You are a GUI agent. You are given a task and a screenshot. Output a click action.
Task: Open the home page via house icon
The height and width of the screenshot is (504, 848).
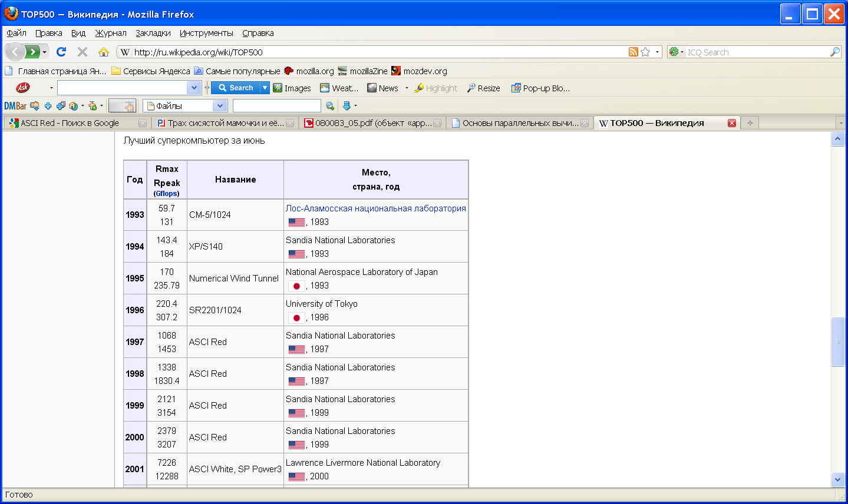point(104,52)
